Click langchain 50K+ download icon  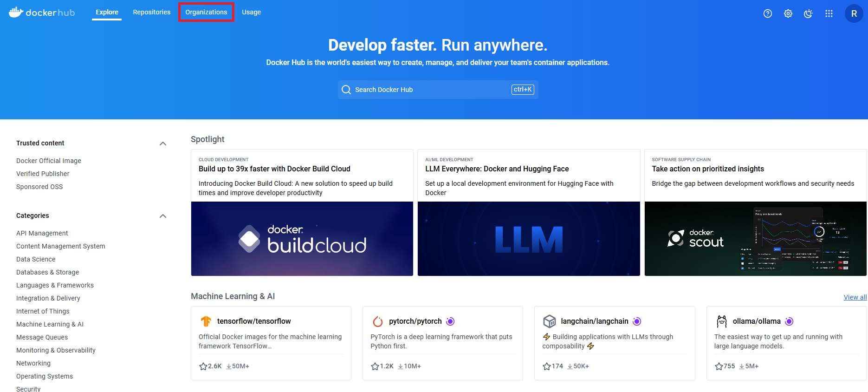click(570, 366)
